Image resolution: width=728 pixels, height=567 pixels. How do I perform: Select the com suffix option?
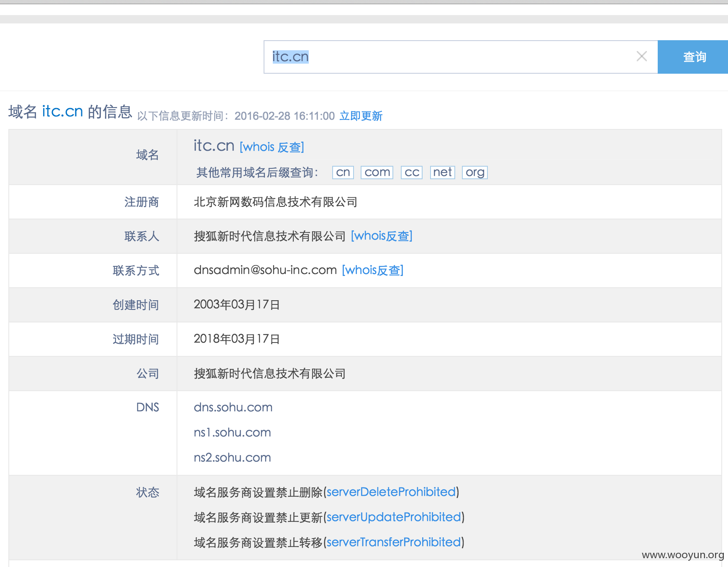coord(377,172)
